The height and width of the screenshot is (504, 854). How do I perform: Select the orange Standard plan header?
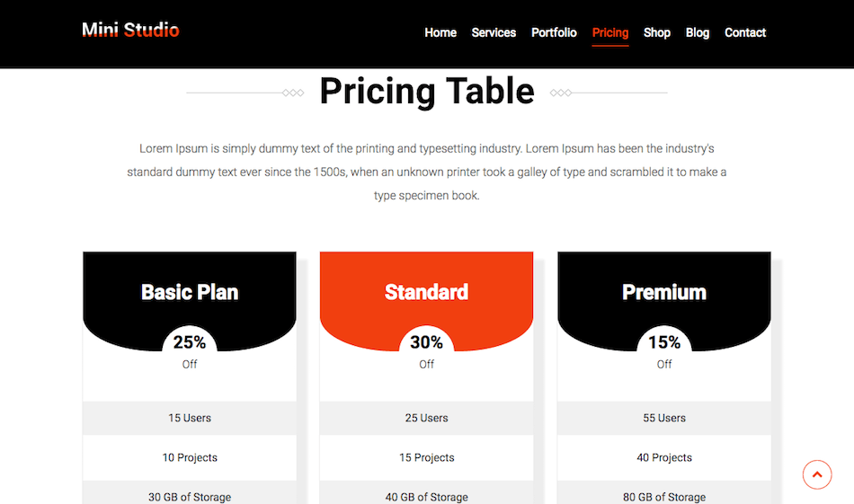[426, 292]
